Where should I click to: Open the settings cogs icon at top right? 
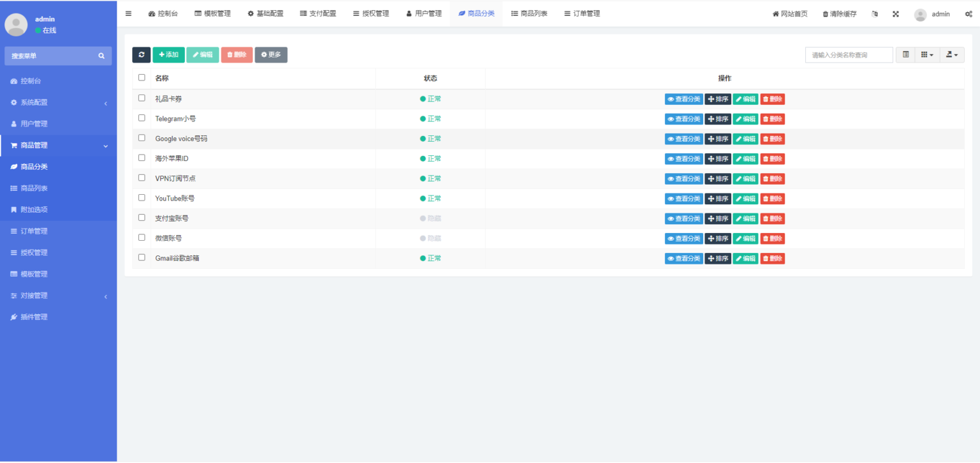(968, 14)
